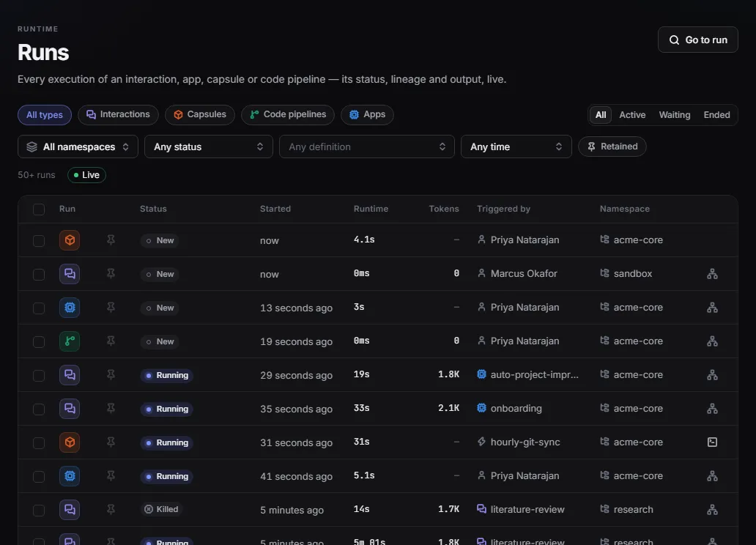
Task: Check the box for run started 13 seconds ago
Action: (39, 308)
